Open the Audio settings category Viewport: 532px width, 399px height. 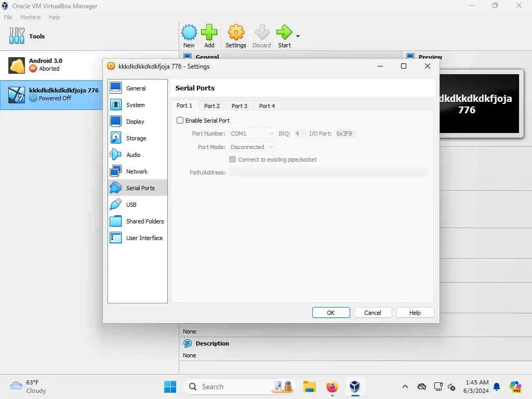click(x=137, y=155)
